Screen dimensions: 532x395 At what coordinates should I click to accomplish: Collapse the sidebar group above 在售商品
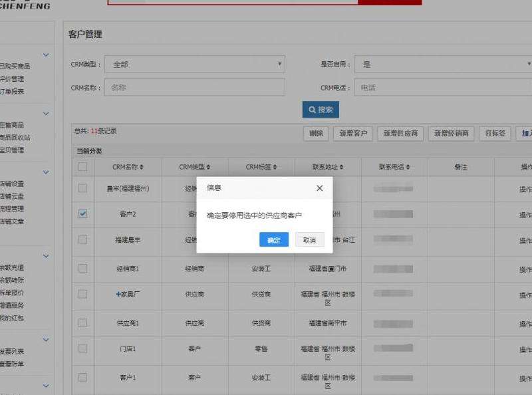46,114
